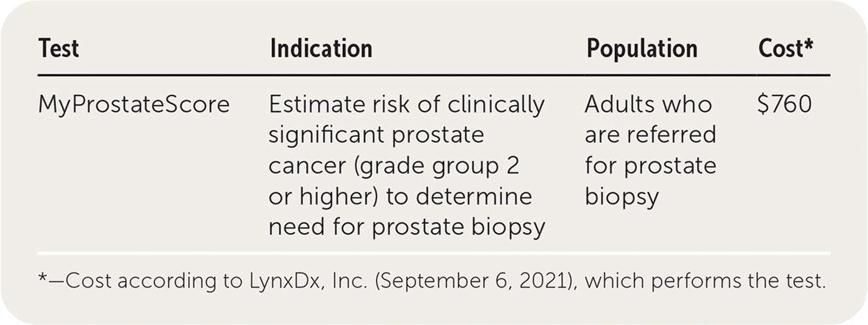Click the "for prostate" population line
The image size is (868, 325).
pos(650,166)
